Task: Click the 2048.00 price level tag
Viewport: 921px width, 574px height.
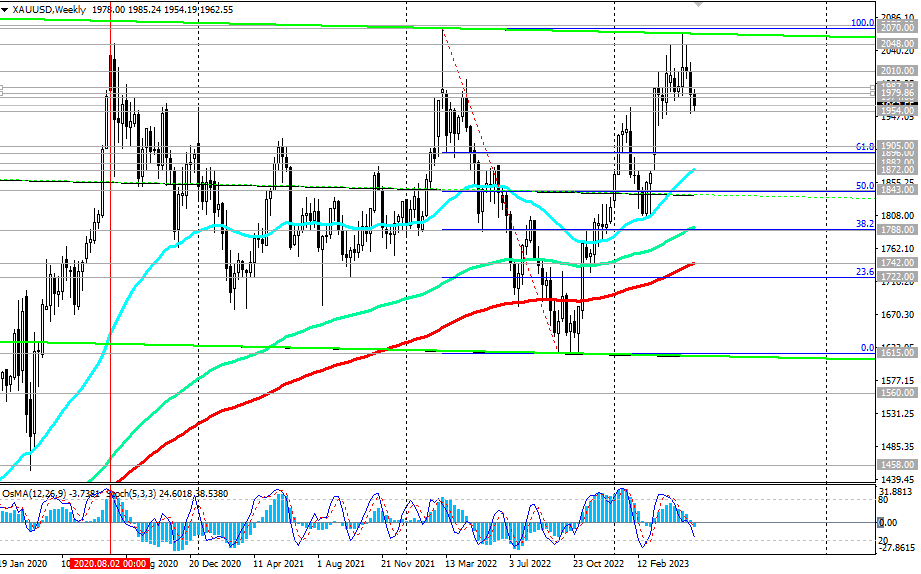Action: [x=898, y=44]
